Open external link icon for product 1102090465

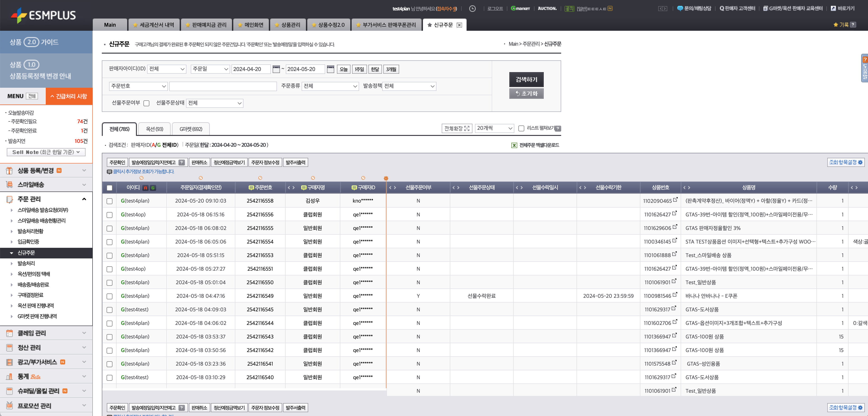(675, 200)
